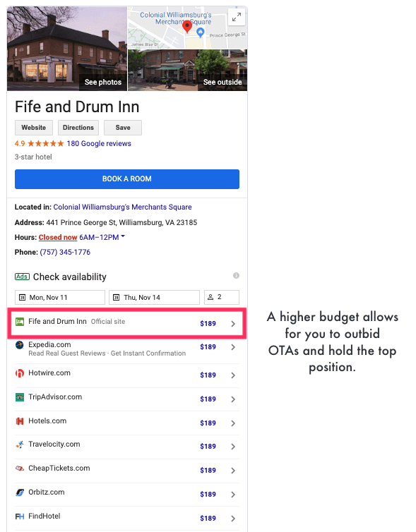Click the Hotels.com logo icon
Image resolution: width=416 pixels, height=532 pixels.
point(20,421)
